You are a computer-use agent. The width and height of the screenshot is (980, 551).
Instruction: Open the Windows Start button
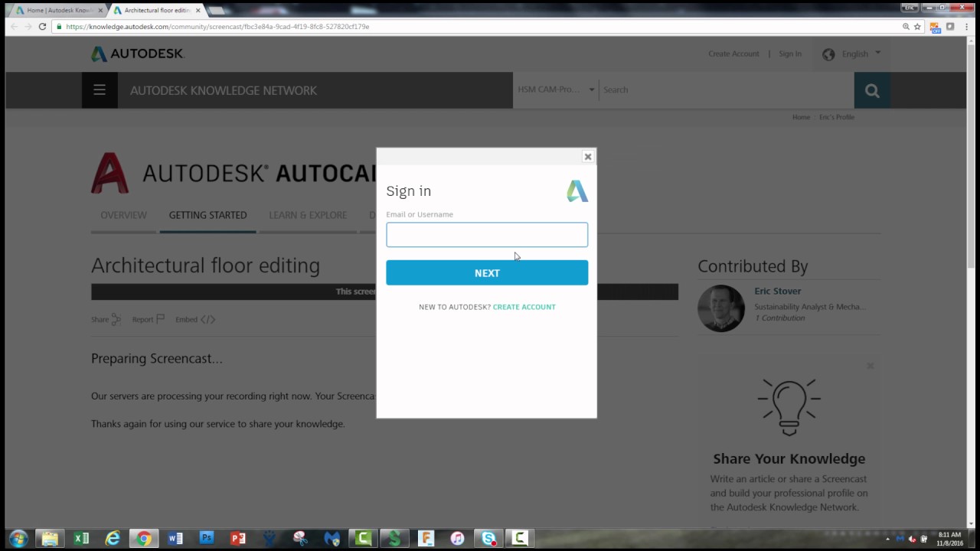[18, 538]
